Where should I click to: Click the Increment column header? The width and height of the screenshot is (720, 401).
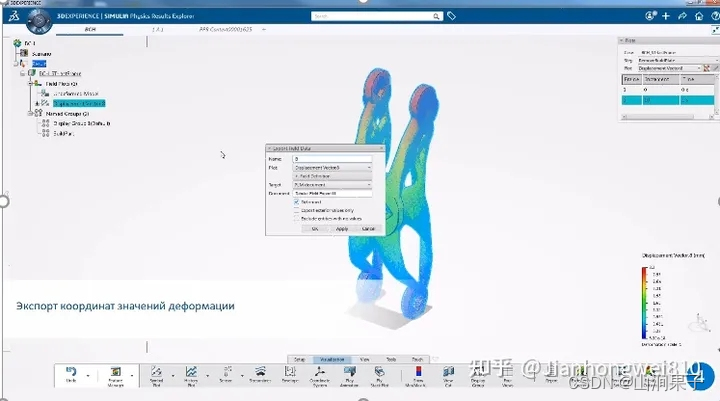point(661,79)
